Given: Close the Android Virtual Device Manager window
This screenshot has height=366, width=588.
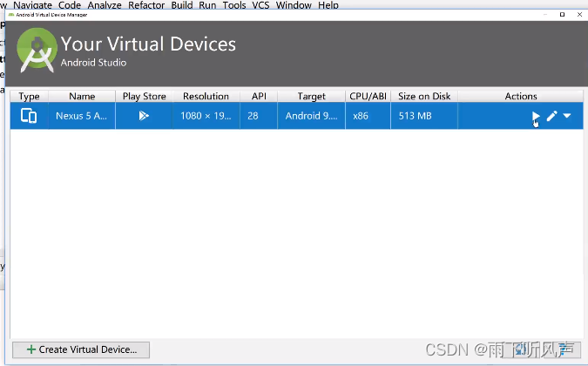Looking at the screenshot, I should click(x=579, y=15).
